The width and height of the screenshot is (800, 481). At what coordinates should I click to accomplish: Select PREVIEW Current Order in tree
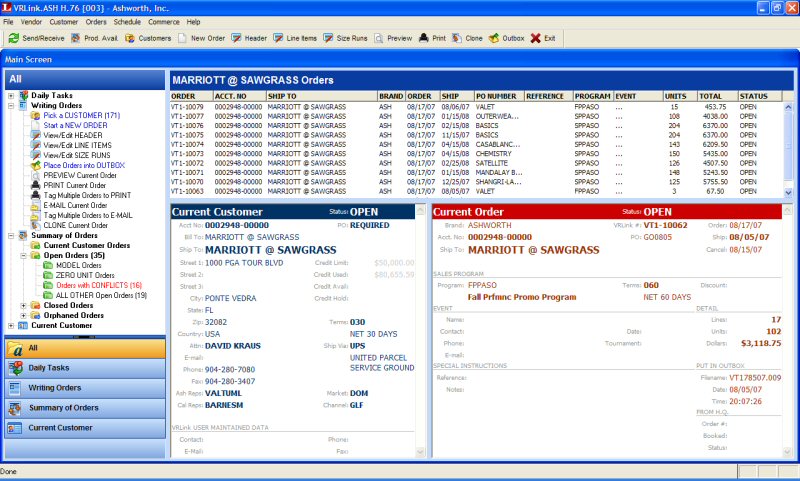click(80, 175)
